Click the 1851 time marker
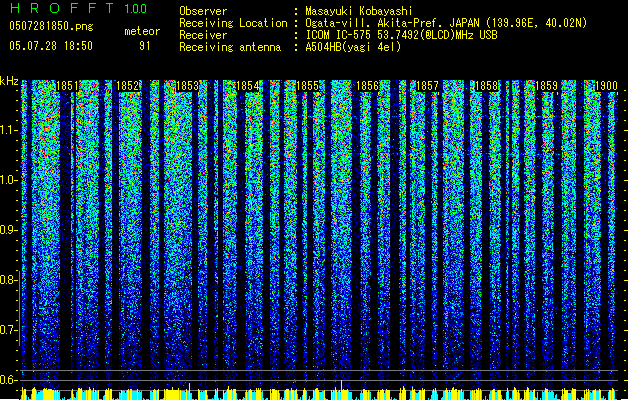 pyautogui.click(x=67, y=86)
